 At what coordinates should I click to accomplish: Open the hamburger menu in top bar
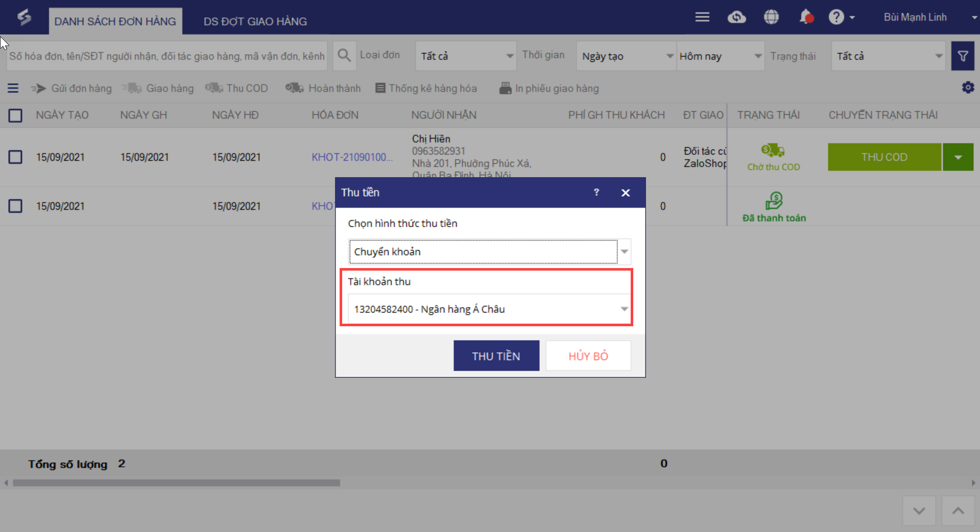702,17
